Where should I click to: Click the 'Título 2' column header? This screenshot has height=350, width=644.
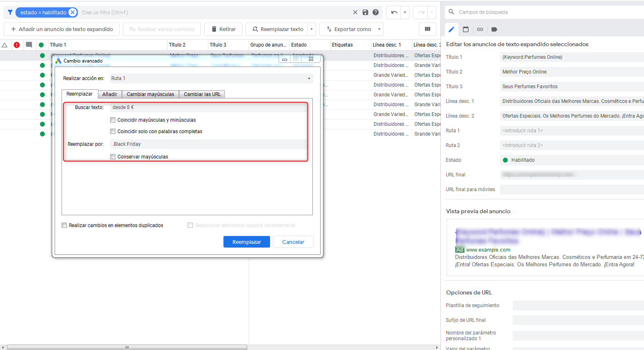(188, 45)
